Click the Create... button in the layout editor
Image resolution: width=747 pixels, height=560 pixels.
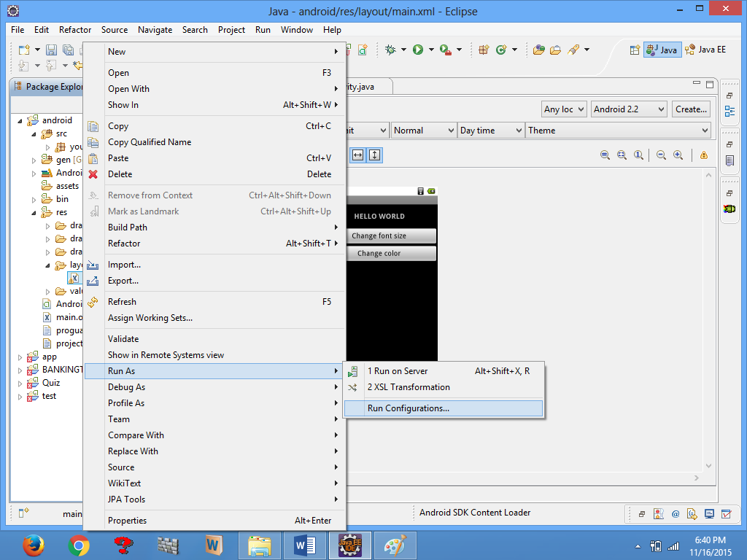(x=689, y=109)
